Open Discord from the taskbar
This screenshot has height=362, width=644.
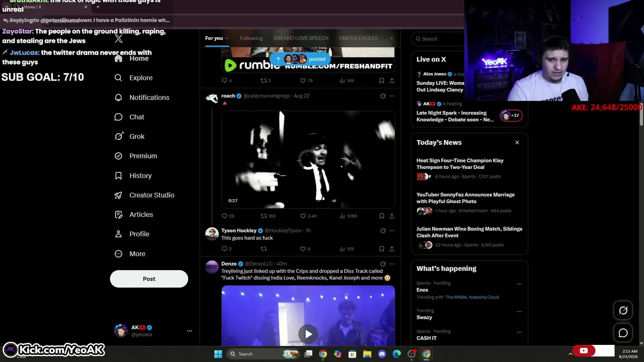[x=382, y=354]
